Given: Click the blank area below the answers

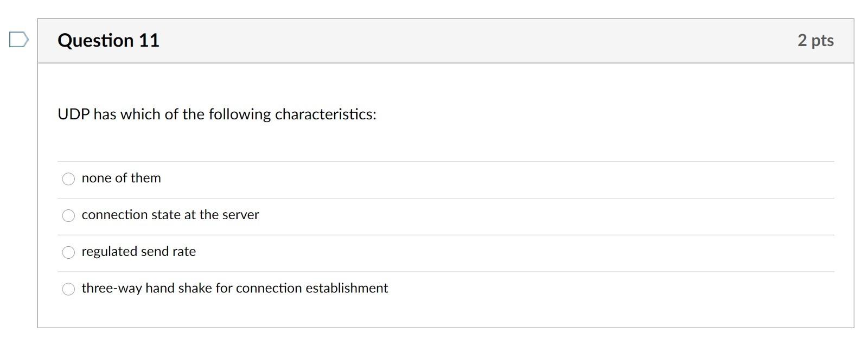Looking at the screenshot, I should tap(434, 315).
